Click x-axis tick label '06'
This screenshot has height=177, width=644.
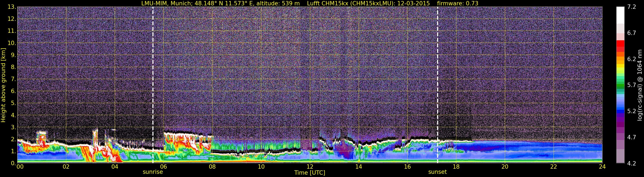(164, 167)
